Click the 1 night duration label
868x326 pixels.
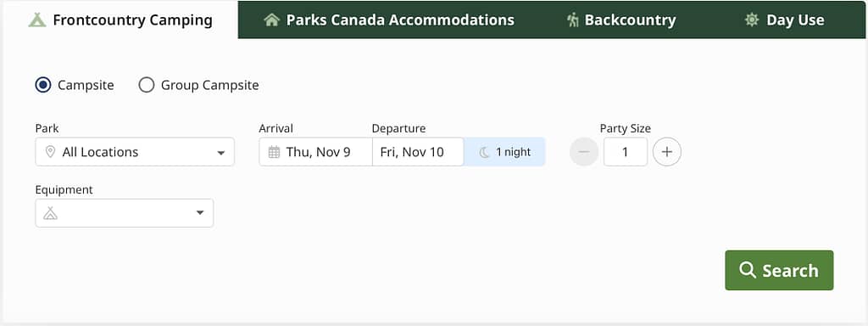click(x=513, y=152)
